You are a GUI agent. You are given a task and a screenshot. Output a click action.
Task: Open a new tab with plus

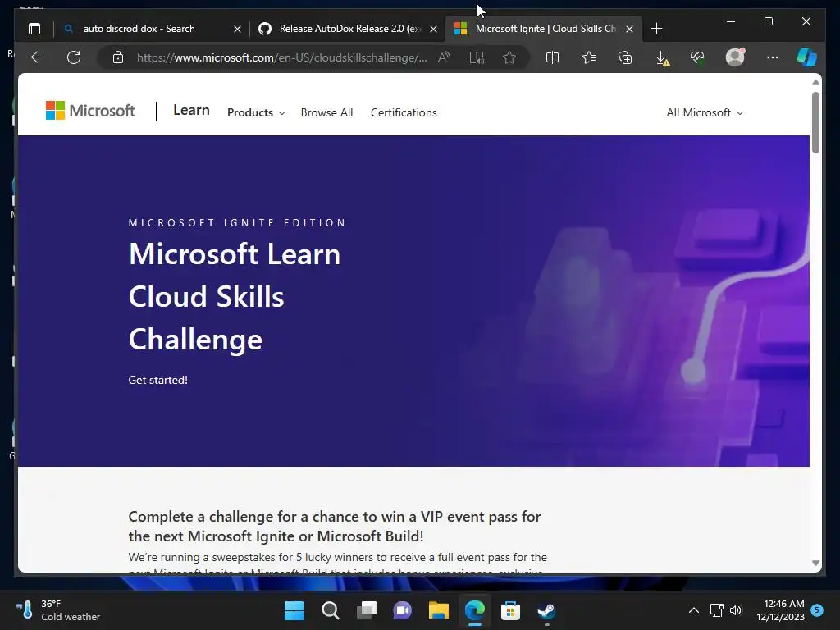pos(657,29)
